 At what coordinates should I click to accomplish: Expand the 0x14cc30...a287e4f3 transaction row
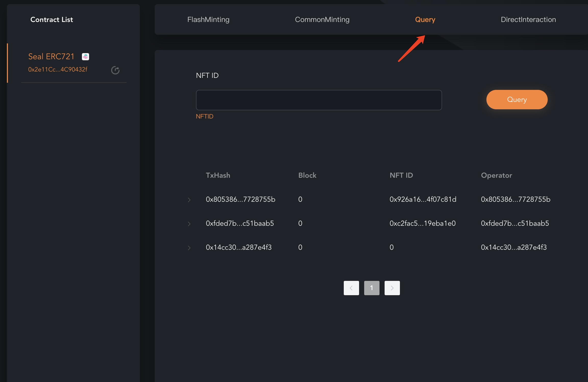click(189, 248)
